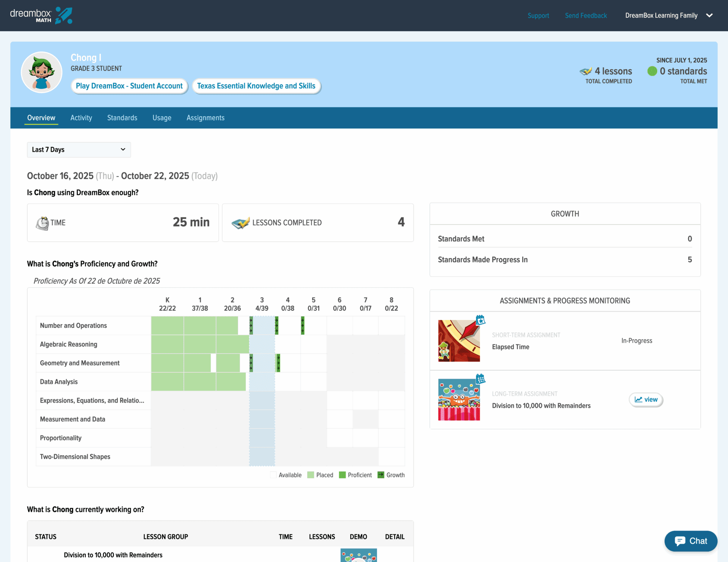Switch to the Standards tab

[122, 118]
